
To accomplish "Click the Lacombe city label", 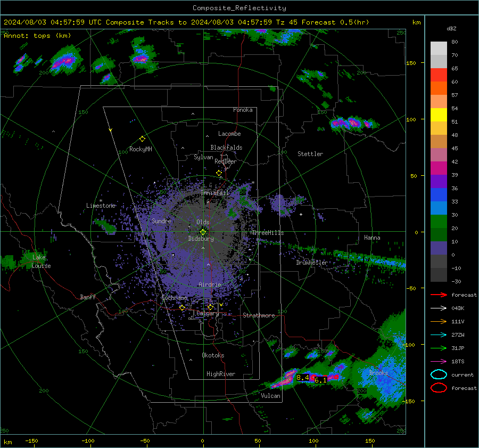I will (x=229, y=134).
